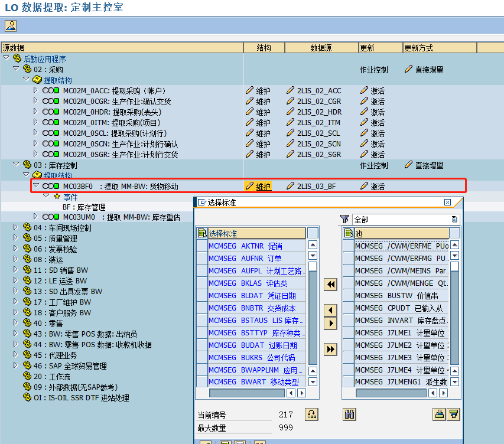Expand the 04 : 车间现场控制 node
The width and height of the screenshot is (504, 444).
click(x=15, y=227)
